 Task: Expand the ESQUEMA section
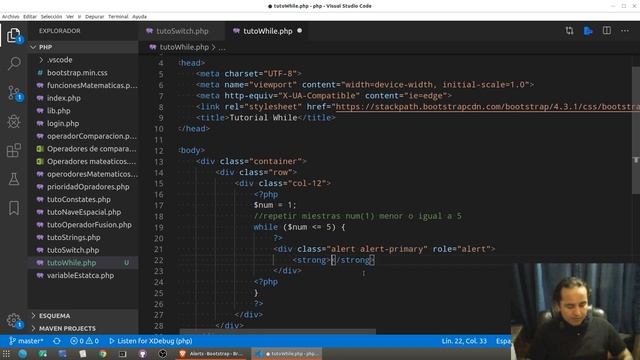click(x=83, y=316)
